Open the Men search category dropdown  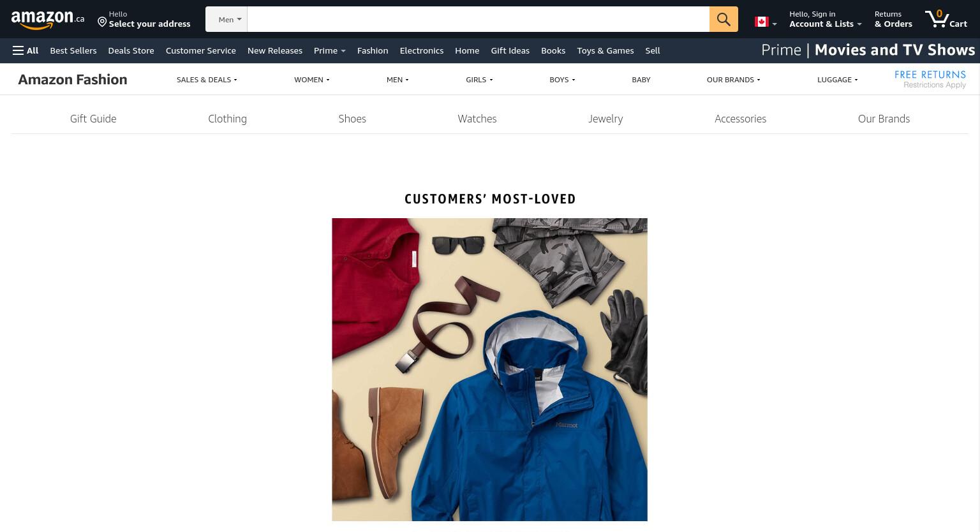click(226, 19)
